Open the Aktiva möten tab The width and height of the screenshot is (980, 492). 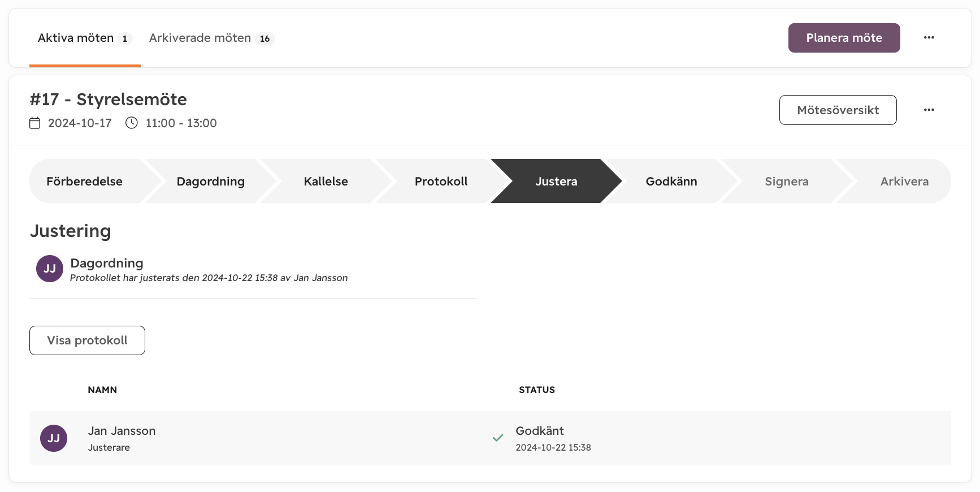85,38
